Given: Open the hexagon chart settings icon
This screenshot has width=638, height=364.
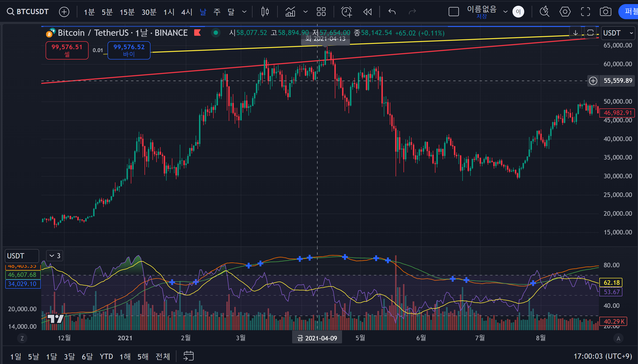Looking at the screenshot, I should coord(565,12).
